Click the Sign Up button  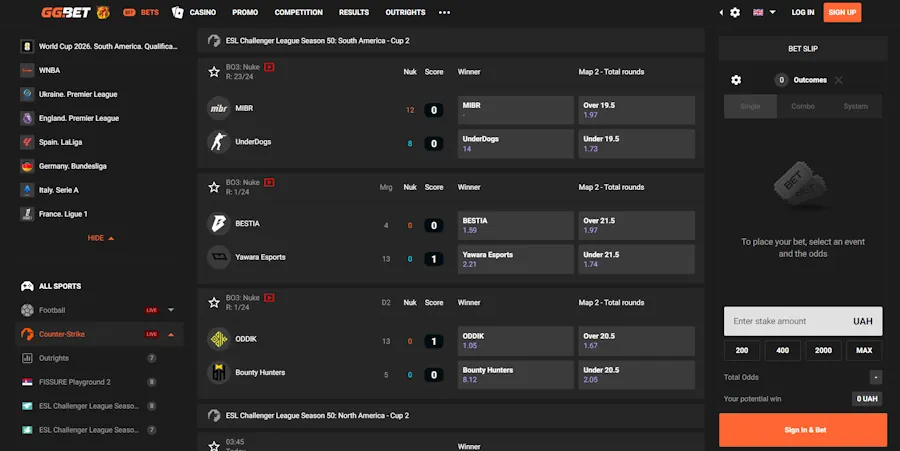tap(842, 12)
